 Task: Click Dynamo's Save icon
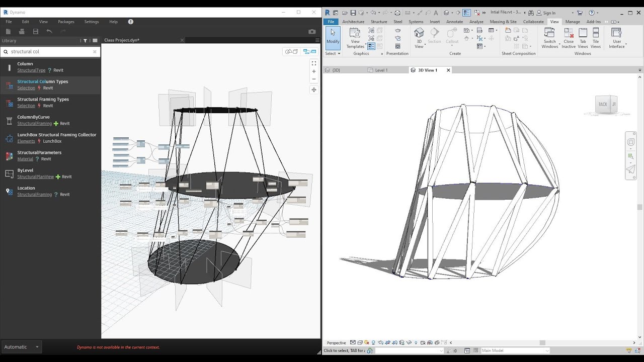36,31
